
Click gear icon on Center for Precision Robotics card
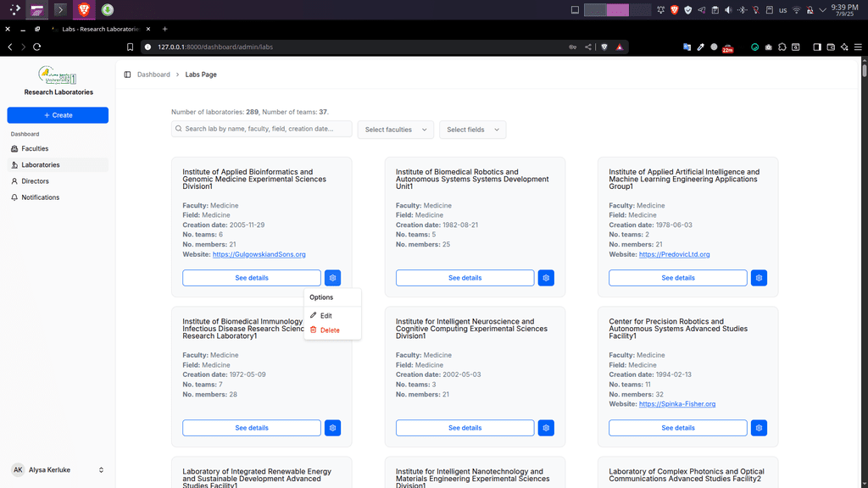759,428
